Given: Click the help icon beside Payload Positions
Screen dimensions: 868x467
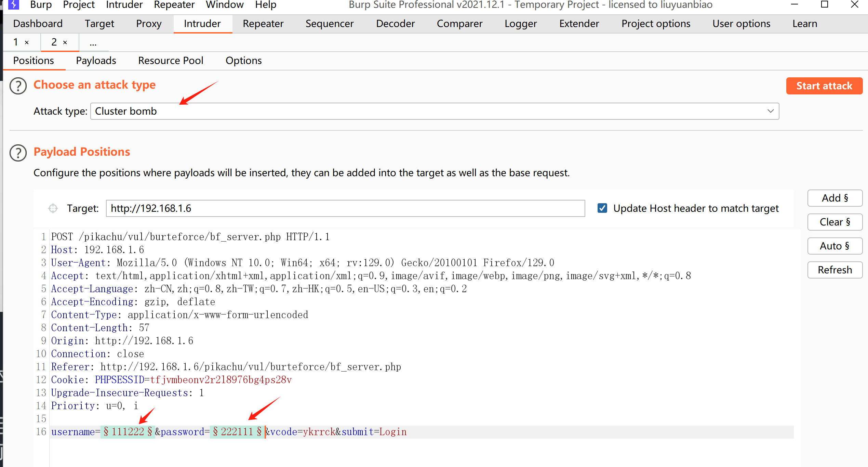Looking at the screenshot, I should [18, 153].
